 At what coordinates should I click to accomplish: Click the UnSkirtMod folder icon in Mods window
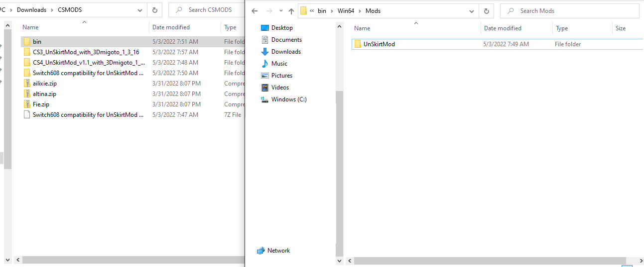click(x=358, y=44)
